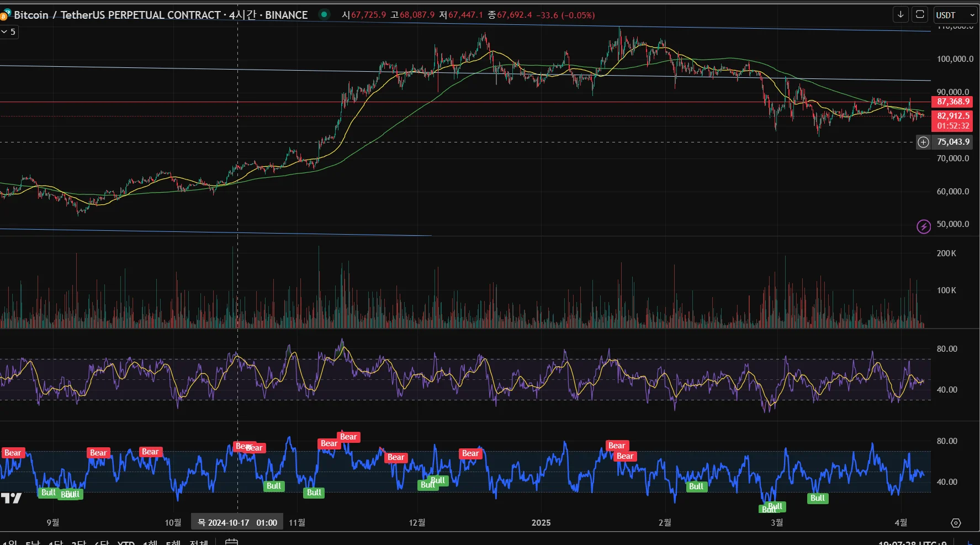
Task: Open Bitcoin / TetherUS symbol title
Action: click(161, 15)
